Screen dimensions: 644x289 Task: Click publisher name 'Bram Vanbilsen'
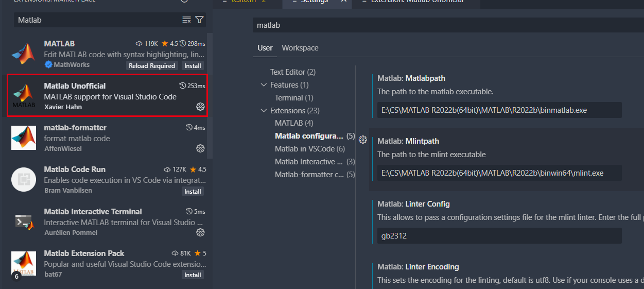(68, 191)
